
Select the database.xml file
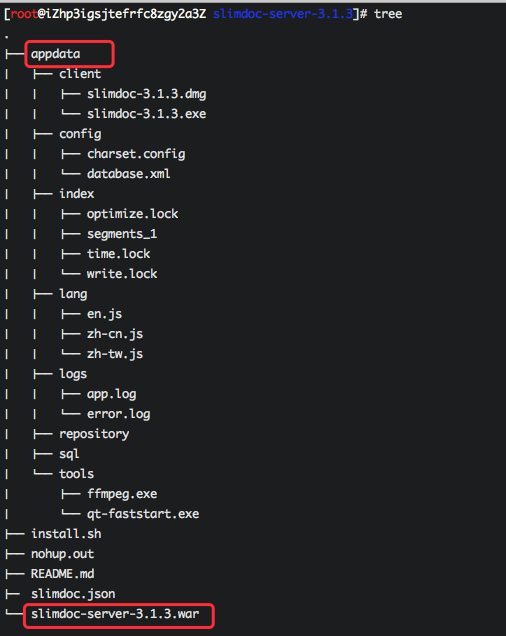pyautogui.click(x=129, y=174)
